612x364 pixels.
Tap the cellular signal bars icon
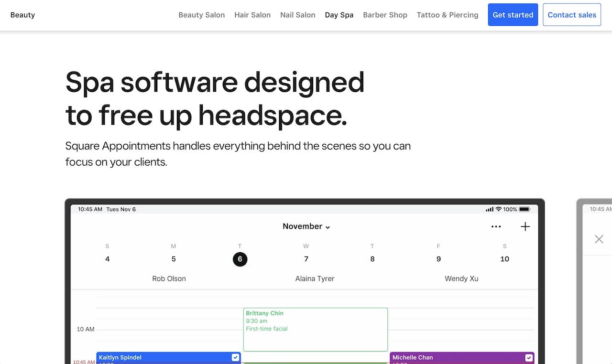click(x=490, y=209)
